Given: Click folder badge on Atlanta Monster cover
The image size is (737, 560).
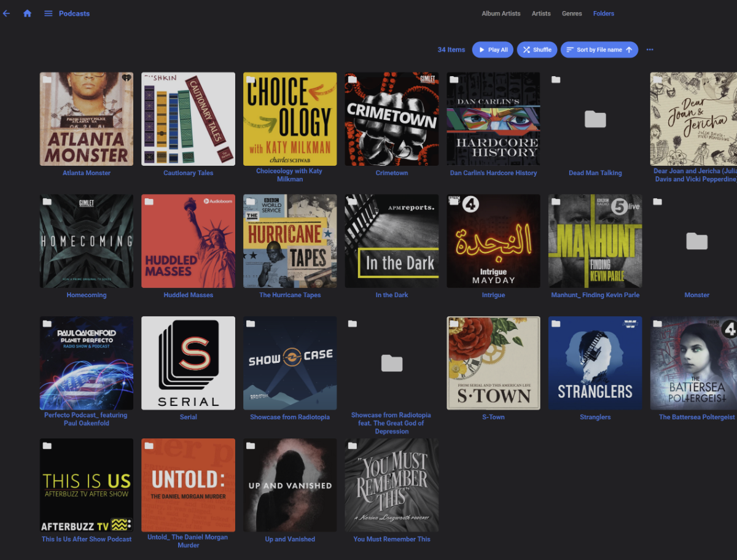Looking at the screenshot, I should click(x=47, y=80).
